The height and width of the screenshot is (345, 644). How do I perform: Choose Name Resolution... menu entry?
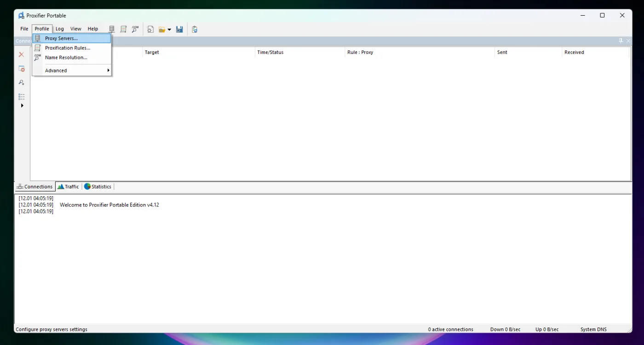click(x=72, y=58)
